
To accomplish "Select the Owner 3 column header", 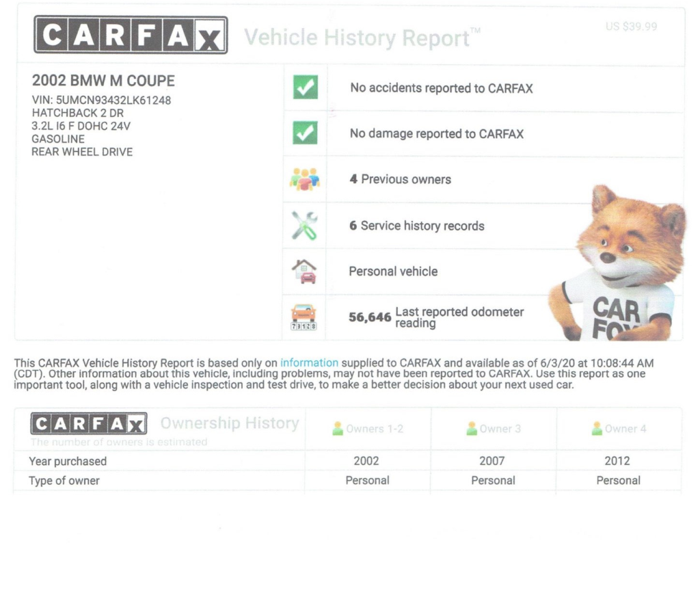I will click(x=493, y=429).
